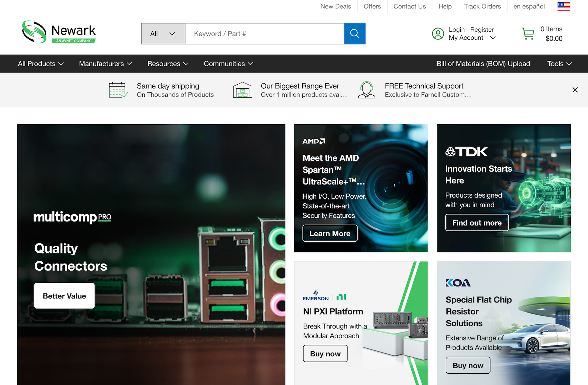
Task: Click the FREE Technical Support text
Action: coord(424,86)
